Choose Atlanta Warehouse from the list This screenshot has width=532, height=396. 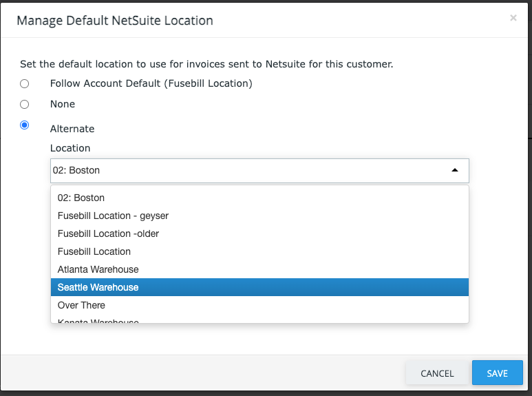click(259, 269)
